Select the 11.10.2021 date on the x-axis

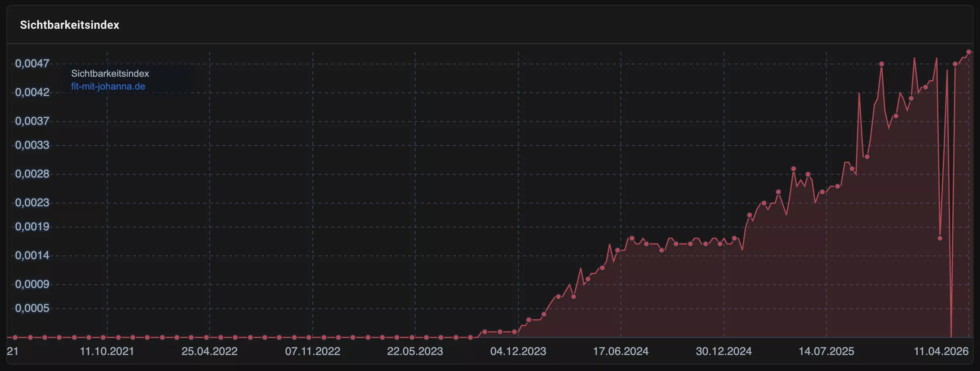(107, 351)
